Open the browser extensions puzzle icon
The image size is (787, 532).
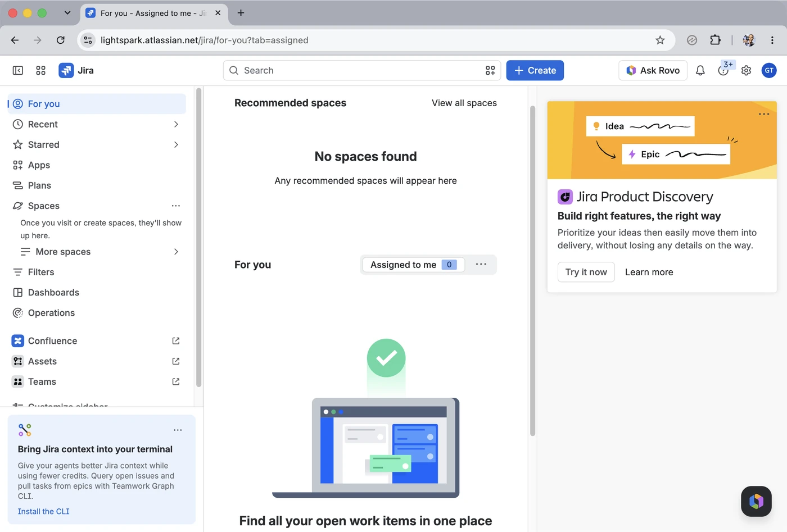click(x=715, y=40)
